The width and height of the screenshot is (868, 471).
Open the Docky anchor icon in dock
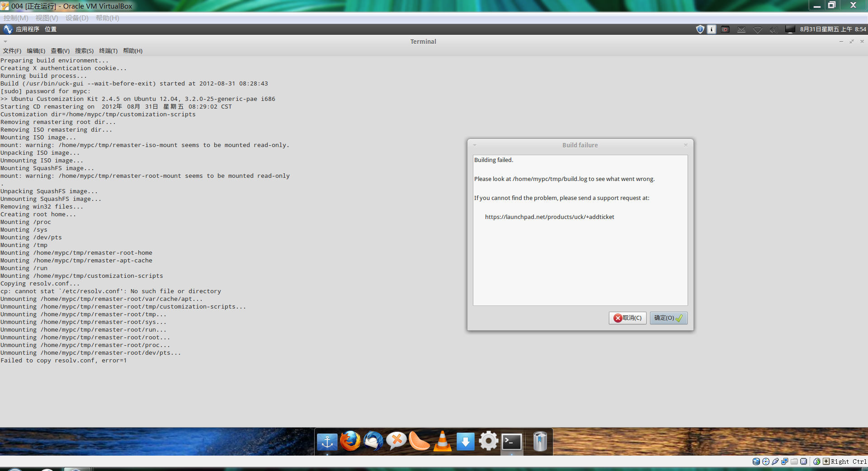click(x=327, y=442)
